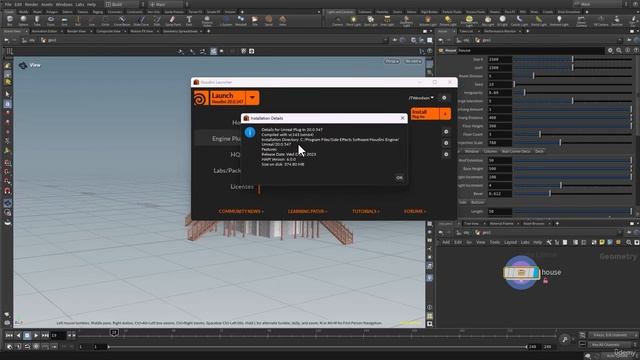Open the Launcher settings gear near the user name
The width and height of the screenshot is (640, 360).
(x=444, y=98)
